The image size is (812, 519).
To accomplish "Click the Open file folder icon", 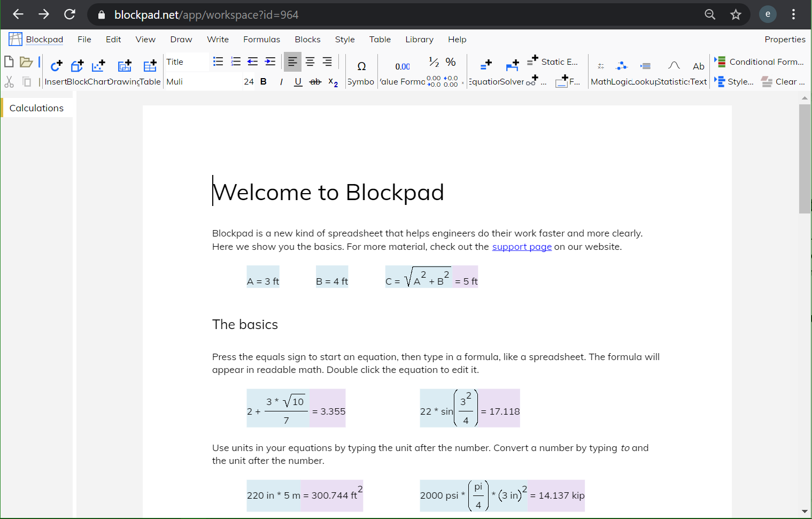I will pyautogui.click(x=26, y=62).
